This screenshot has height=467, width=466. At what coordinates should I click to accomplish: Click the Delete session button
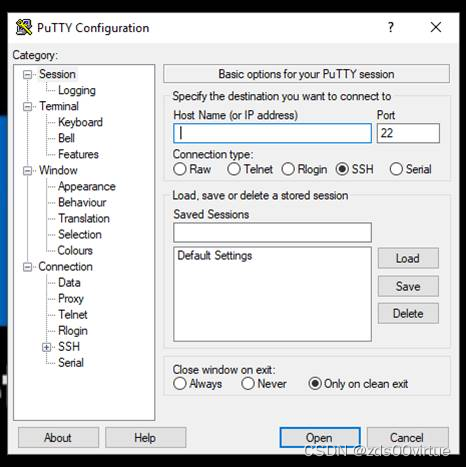pyautogui.click(x=408, y=314)
